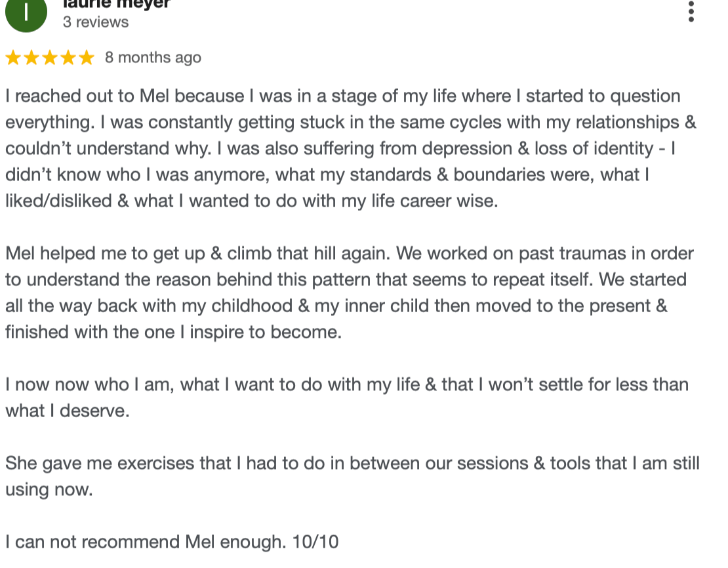Click the "8 months ago" timestamp
Image resolution: width=728 pixels, height=568 pixels.
pyautogui.click(x=153, y=58)
